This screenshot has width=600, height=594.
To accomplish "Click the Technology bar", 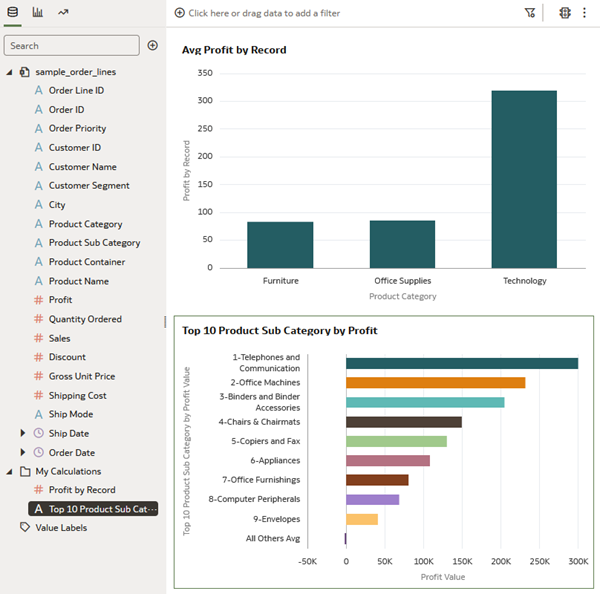I will (x=524, y=179).
